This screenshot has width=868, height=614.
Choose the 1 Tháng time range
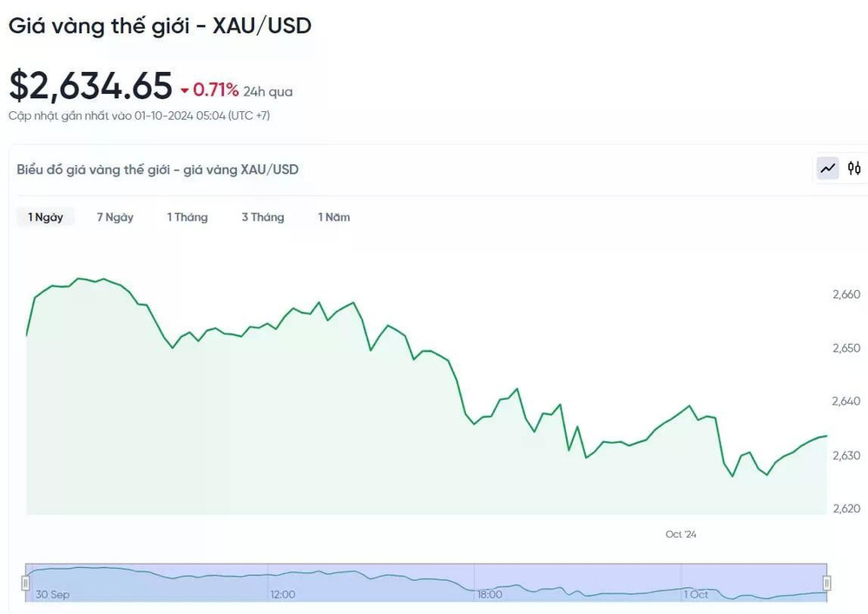click(x=187, y=217)
